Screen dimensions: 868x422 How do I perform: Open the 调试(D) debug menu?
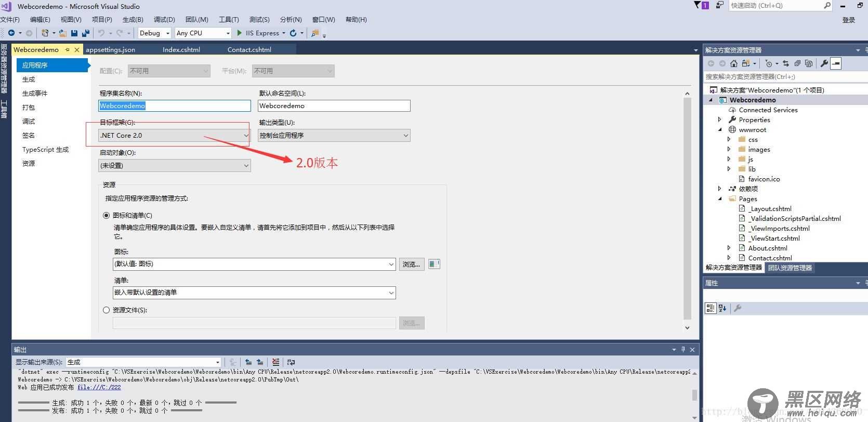point(164,20)
